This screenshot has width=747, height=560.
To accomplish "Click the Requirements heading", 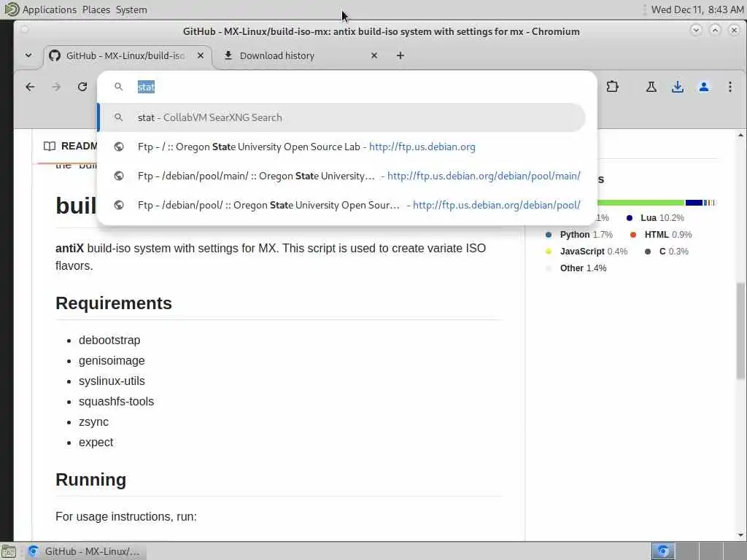I will point(113,303).
